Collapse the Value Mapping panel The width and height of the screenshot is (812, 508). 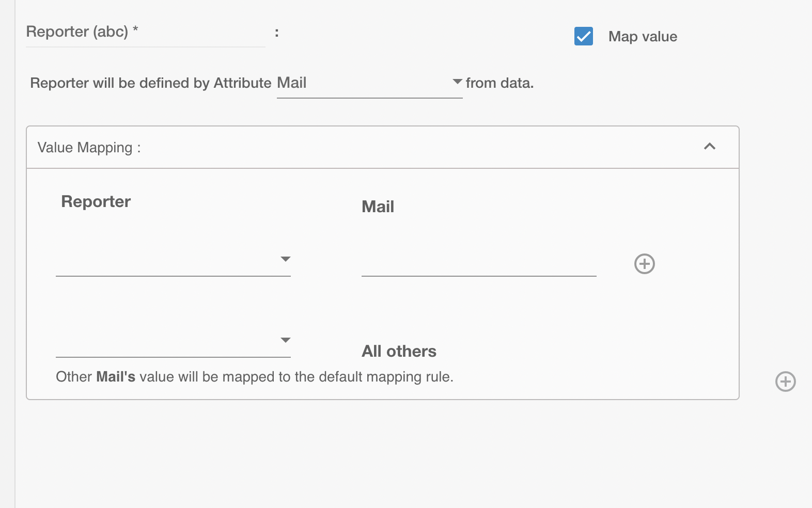(x=710, y=147)
